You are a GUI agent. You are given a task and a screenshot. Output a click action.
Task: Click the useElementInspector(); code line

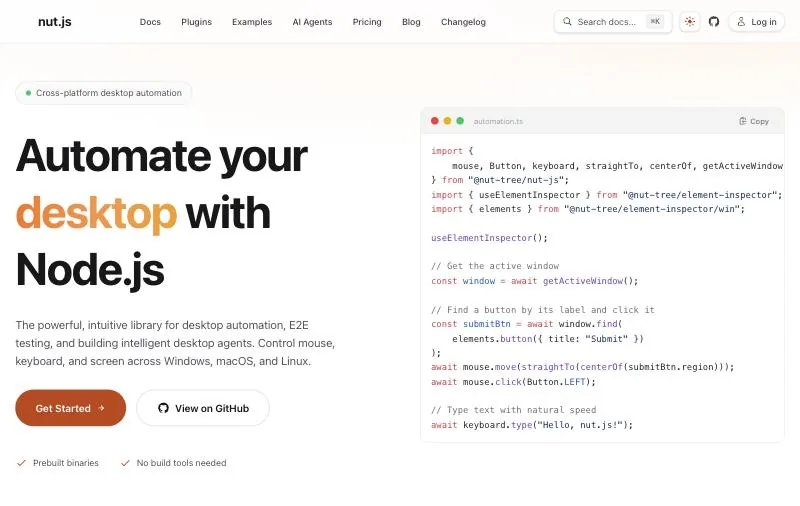point(489,238)
